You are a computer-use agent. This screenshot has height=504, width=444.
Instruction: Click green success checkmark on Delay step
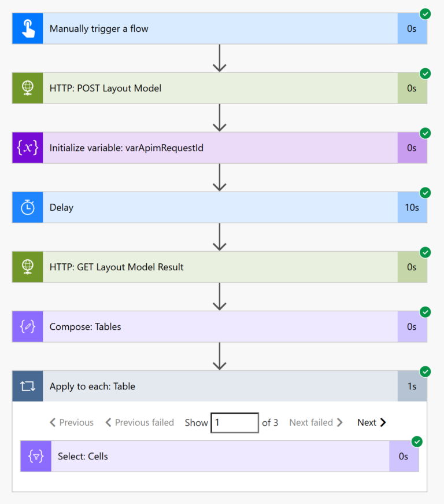pyautogui.click(x=425, y=193)
